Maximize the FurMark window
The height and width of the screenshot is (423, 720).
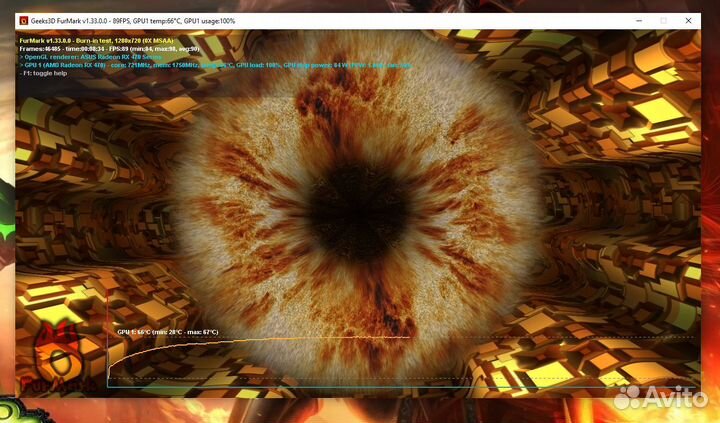tap(663, 21)
